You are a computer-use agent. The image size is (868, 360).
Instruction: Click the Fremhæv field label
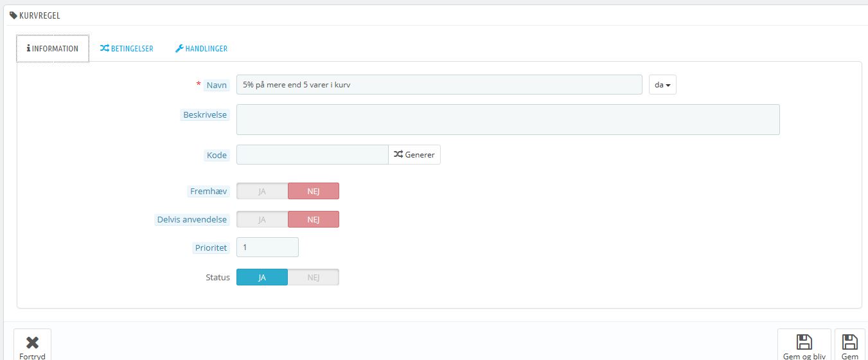pyautogui.click(x=208, y=191)
